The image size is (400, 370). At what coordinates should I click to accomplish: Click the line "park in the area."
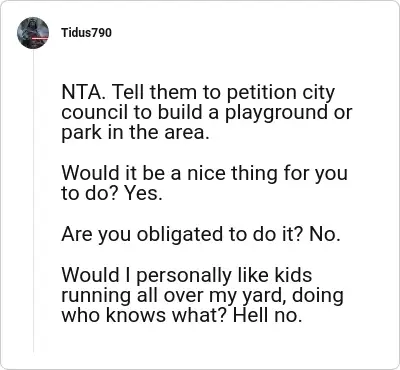click(135, 133)
